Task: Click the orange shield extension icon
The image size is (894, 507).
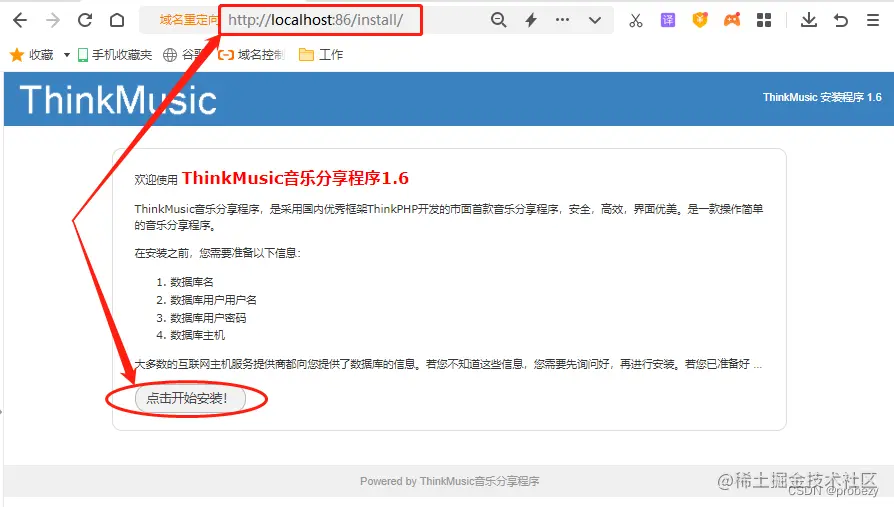Action: [x=700, y=20]
